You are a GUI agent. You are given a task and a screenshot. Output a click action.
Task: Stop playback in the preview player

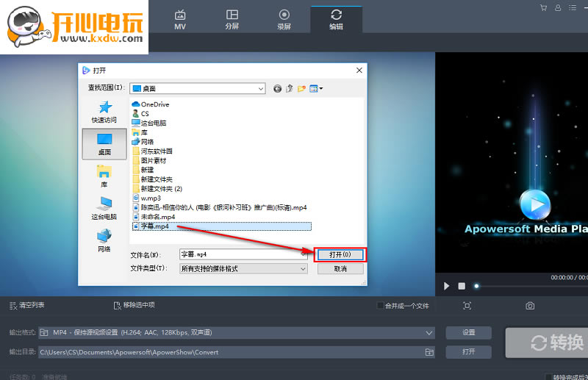click(462, 285)
